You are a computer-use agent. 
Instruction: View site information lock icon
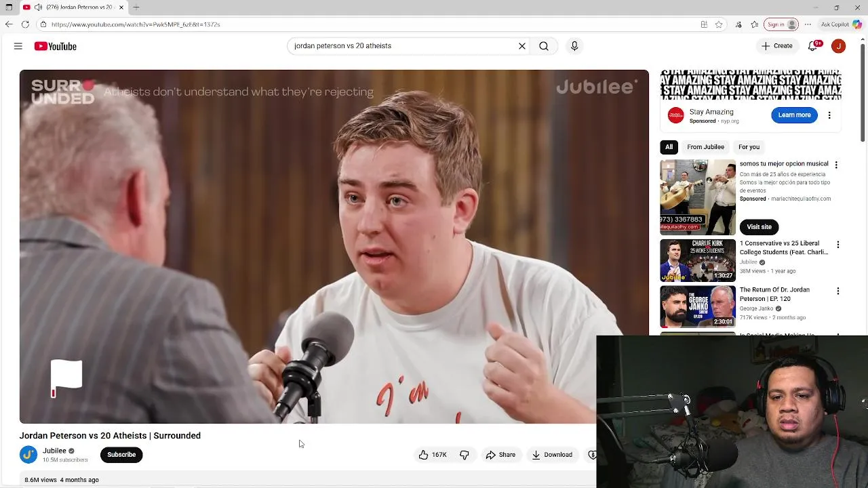pos(43,24)
